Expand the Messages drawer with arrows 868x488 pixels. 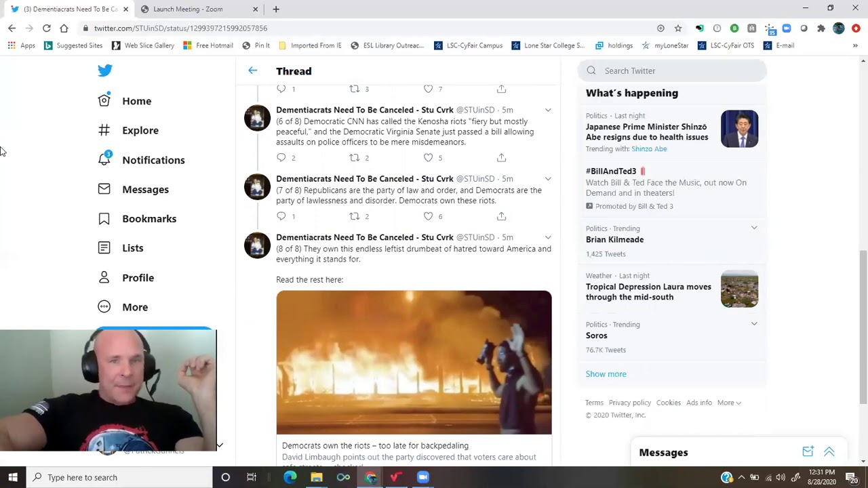[x=829, y=452]
